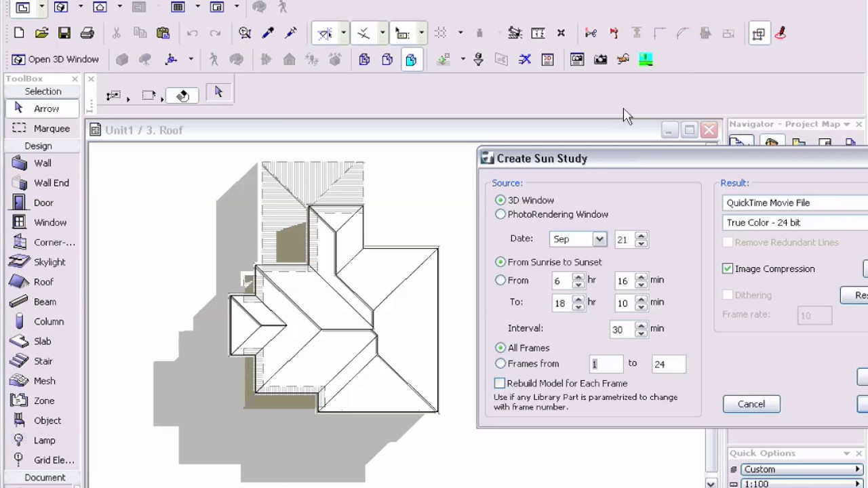
Task: Select the Skylight tool
Action: click(42, 262)
